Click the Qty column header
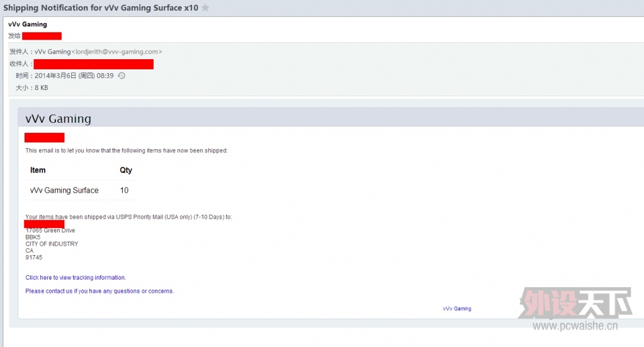Viewport: 644px width, 347px height. [x=126, y=170]
